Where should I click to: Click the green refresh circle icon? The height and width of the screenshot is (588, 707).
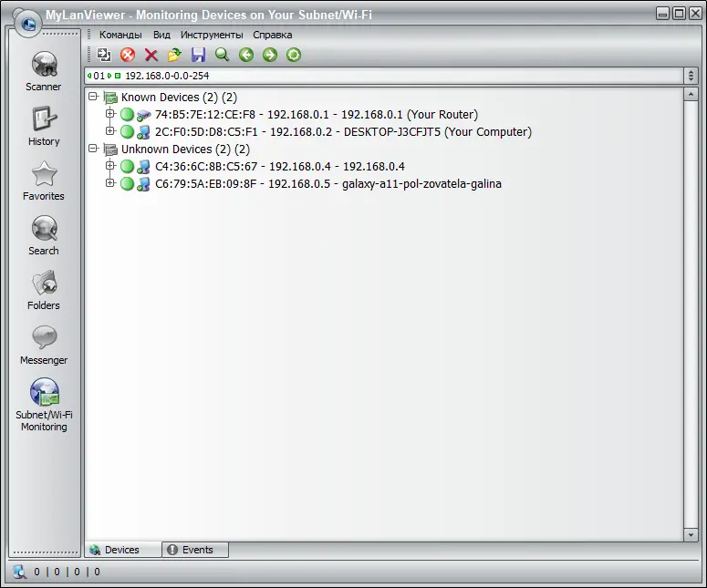point(294,55)
